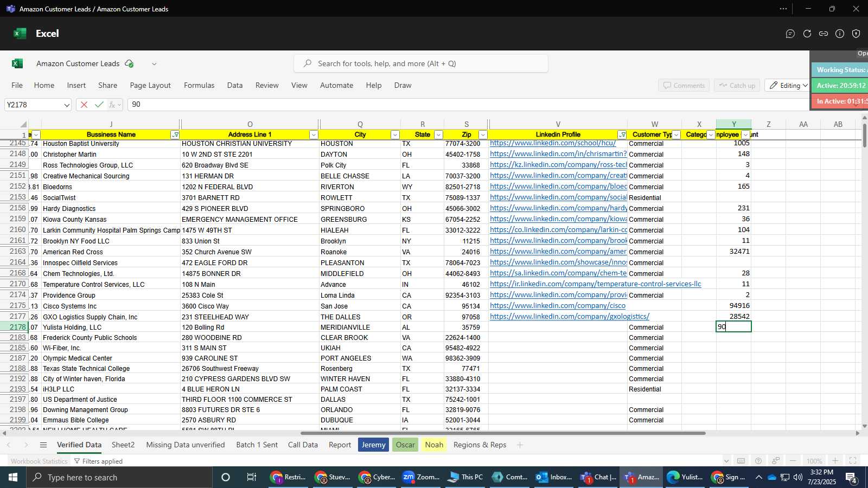This screenshot has height=488, width=868.
Task: Open GXO Logistics LinkedIn company link
Action: click(570, 316)
